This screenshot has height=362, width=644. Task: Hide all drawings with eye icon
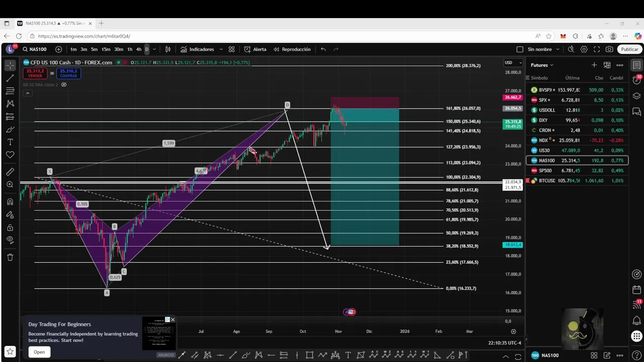click(x=10, y=240)
